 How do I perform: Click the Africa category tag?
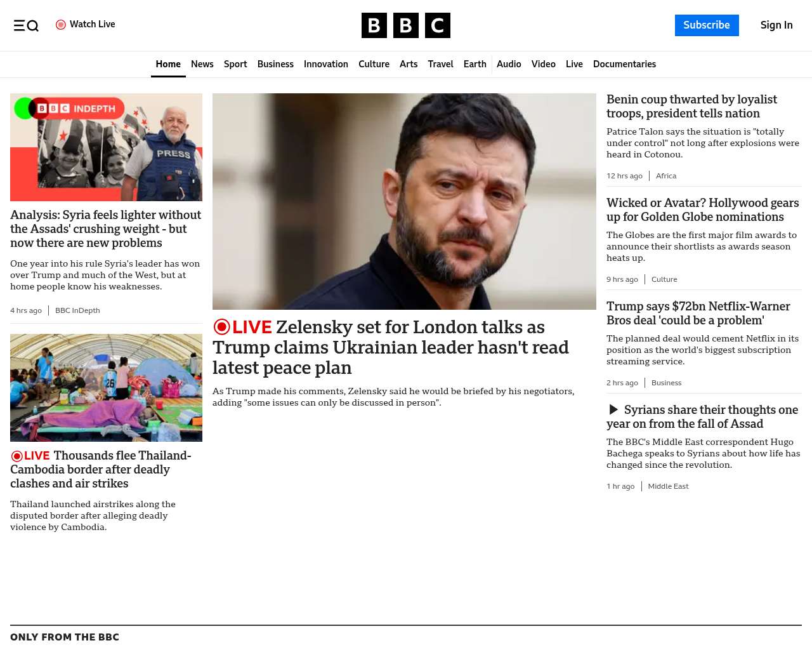[x=666, y=176]
